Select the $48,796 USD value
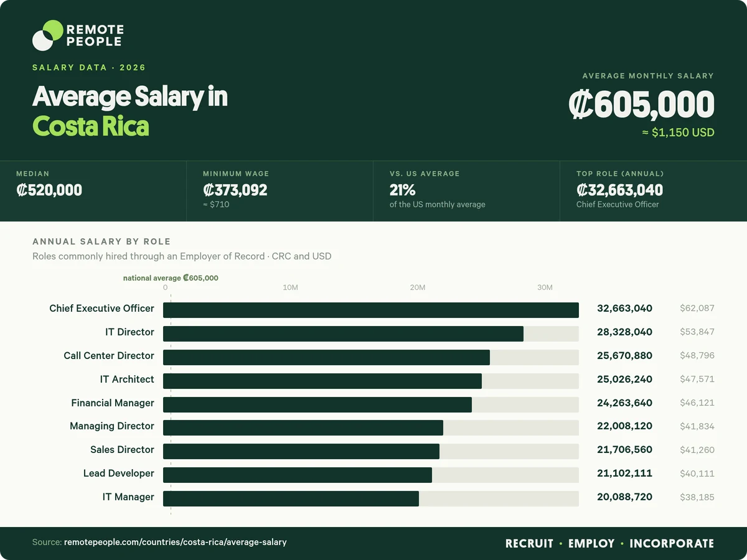This screenshot has width=747, height=560. [697, 356]
